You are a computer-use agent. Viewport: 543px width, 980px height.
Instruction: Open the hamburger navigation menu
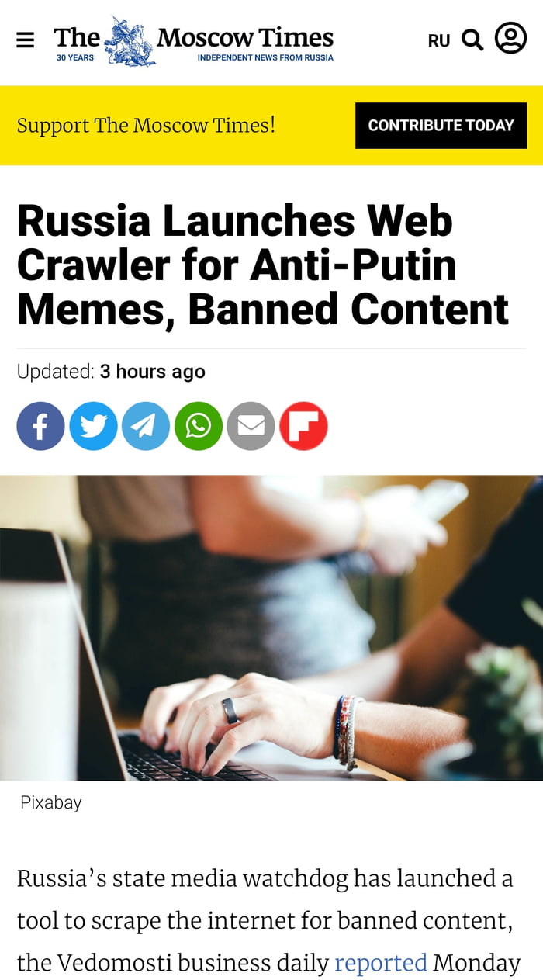coord(25,40)
